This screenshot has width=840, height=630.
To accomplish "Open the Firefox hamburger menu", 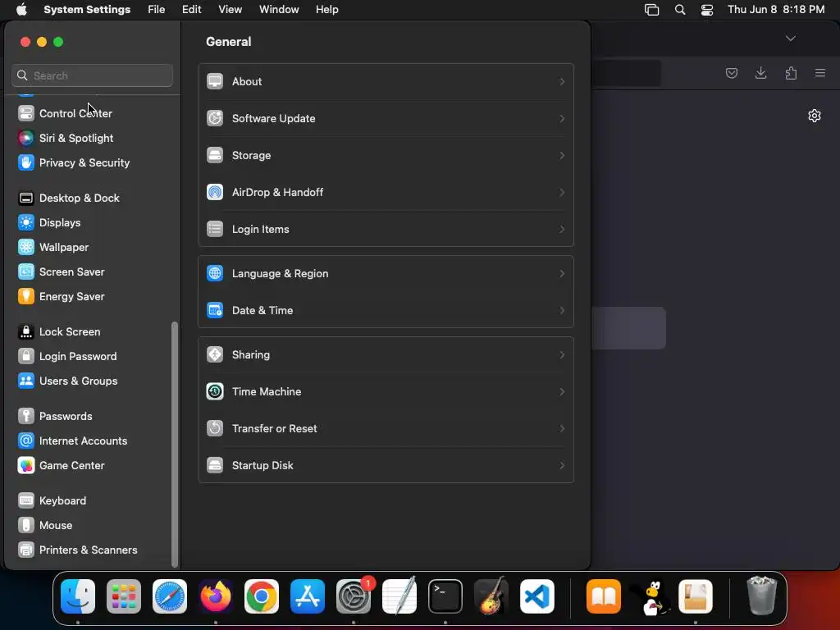I will point(820,73).
